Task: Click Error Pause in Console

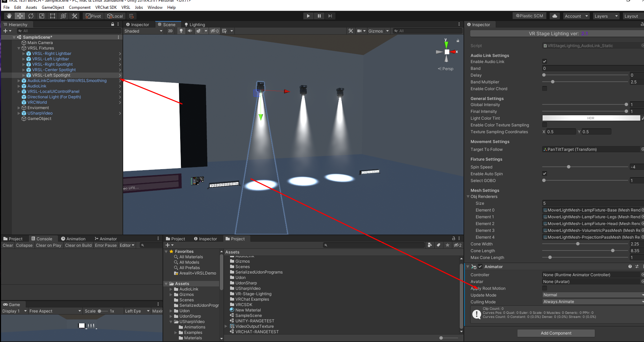Action: pyautogui.click(x=106, y=245)
